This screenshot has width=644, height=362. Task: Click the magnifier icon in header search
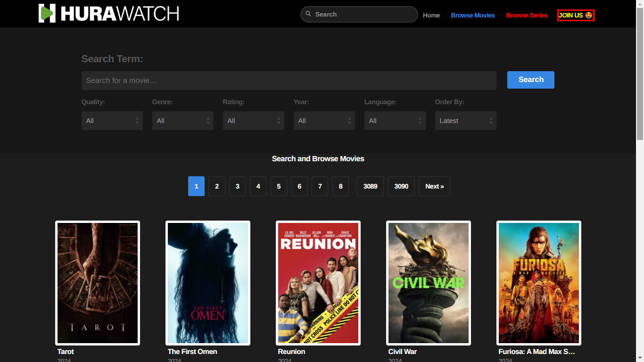[x=308, y=14]
